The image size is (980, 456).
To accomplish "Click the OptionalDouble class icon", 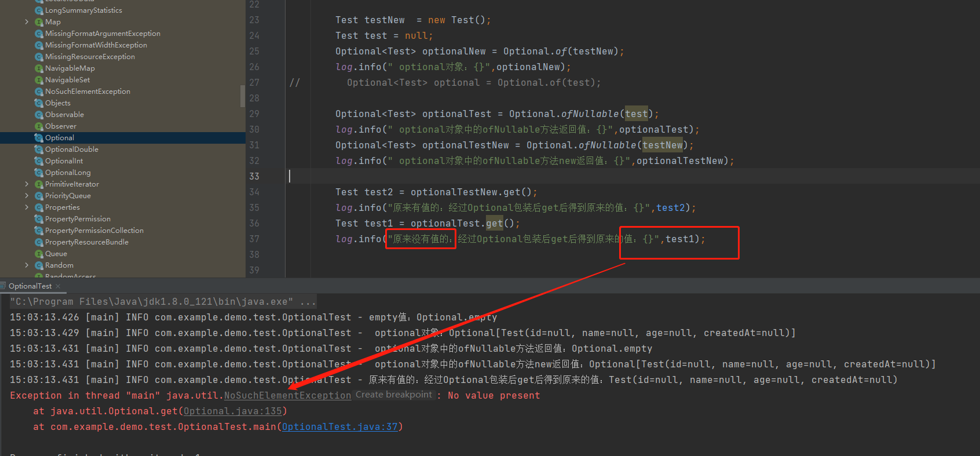I will [x=39, y=149].
